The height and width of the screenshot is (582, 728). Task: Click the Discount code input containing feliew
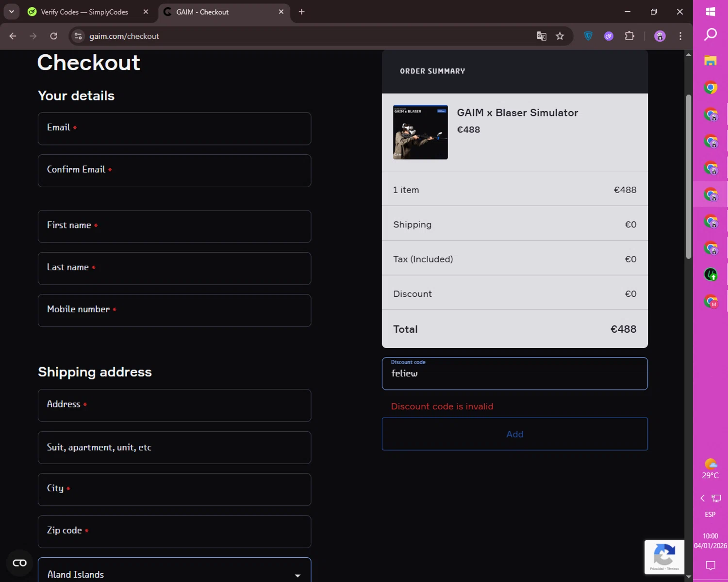(x=515, y=373)
